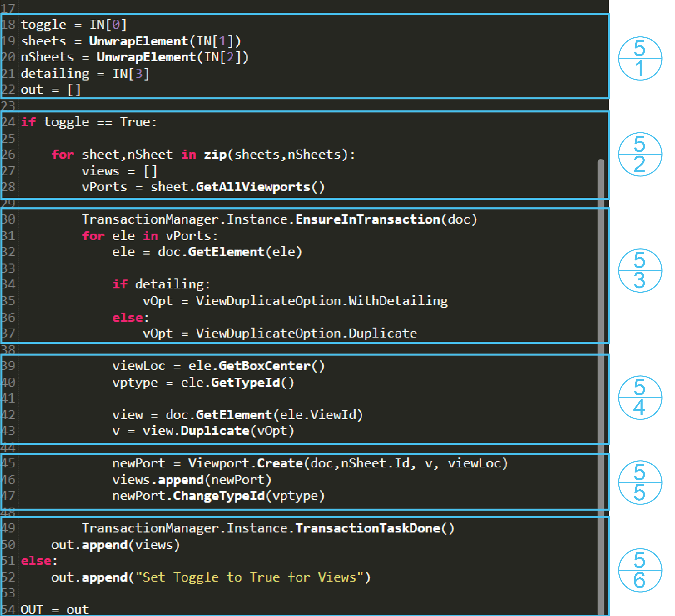Click on the GetBoxCenter method
This screenshot has width=675, height=616.
pos(264,365)
